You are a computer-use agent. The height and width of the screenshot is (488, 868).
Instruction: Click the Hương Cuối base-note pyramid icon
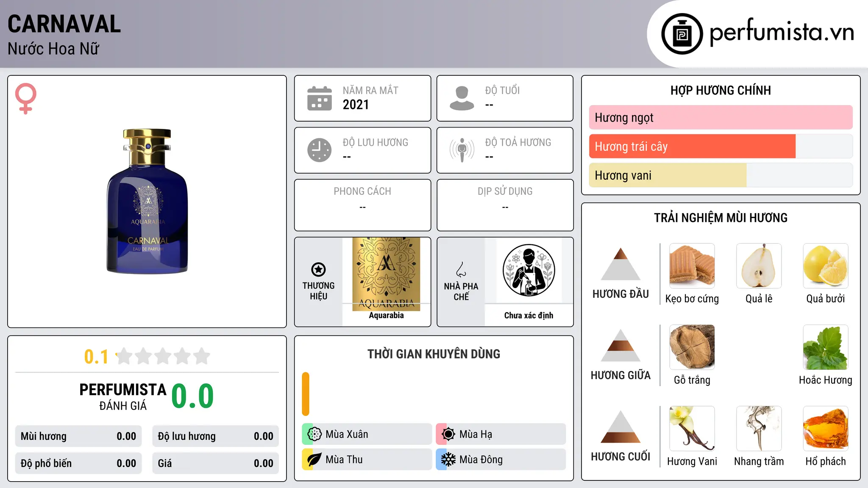620,427
